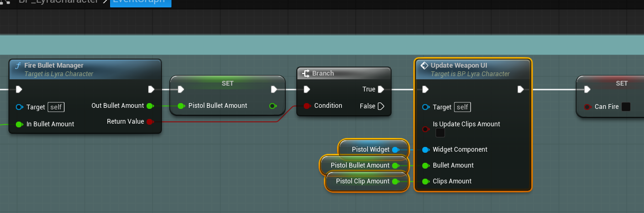Click Fire Bullet Manager output execution pin
The height and width of the screenshot is (213, 644).
(151, 89)
